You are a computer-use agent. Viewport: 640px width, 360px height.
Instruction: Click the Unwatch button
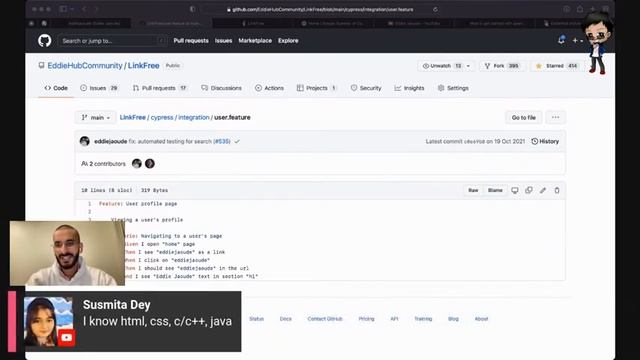tap(441, 66)
